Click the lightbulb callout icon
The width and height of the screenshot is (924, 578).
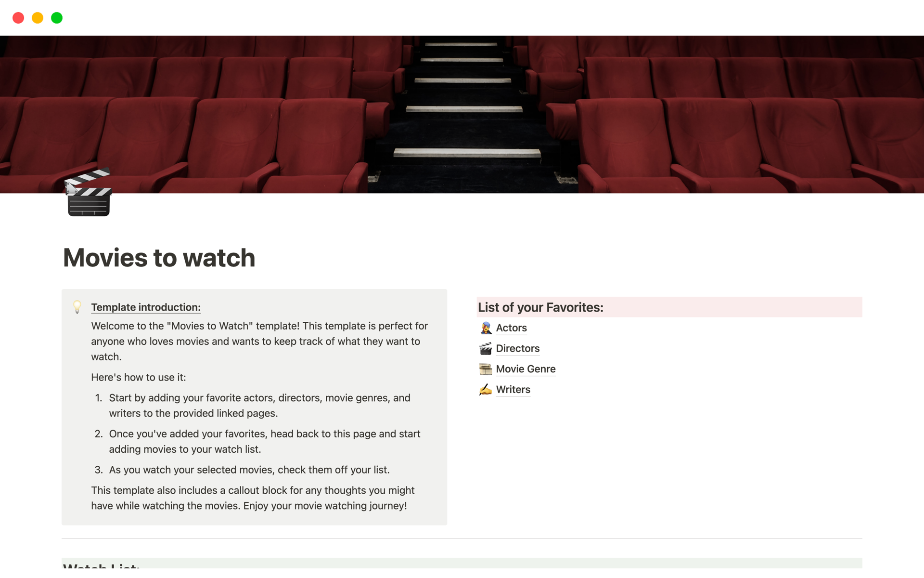[77, 307]
